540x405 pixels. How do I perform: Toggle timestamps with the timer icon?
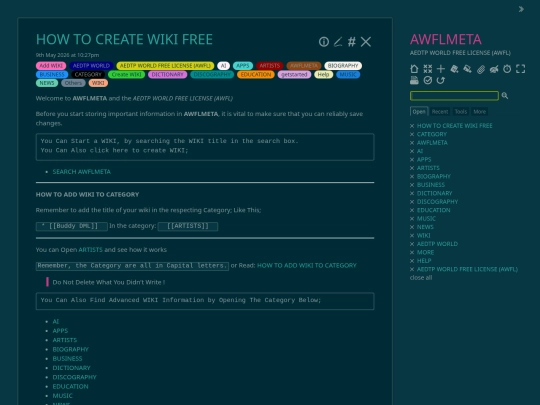coord(507,69)
